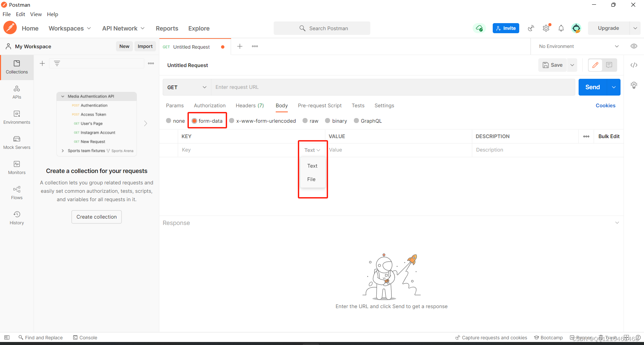
Task: Click the collections filter icon
Action: tap(57, 63)
